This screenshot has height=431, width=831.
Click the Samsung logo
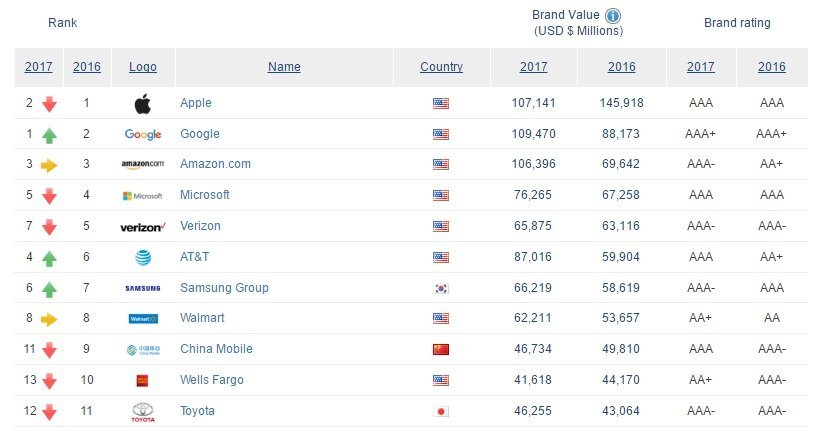click(x=142, y=288)
